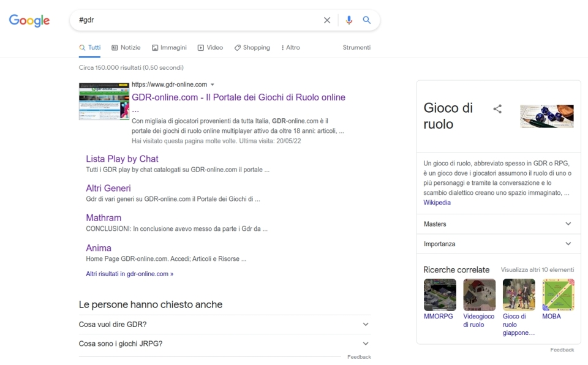
Task: Click the Circa 150.000 risultati text
Action: (x=131, y=68)
